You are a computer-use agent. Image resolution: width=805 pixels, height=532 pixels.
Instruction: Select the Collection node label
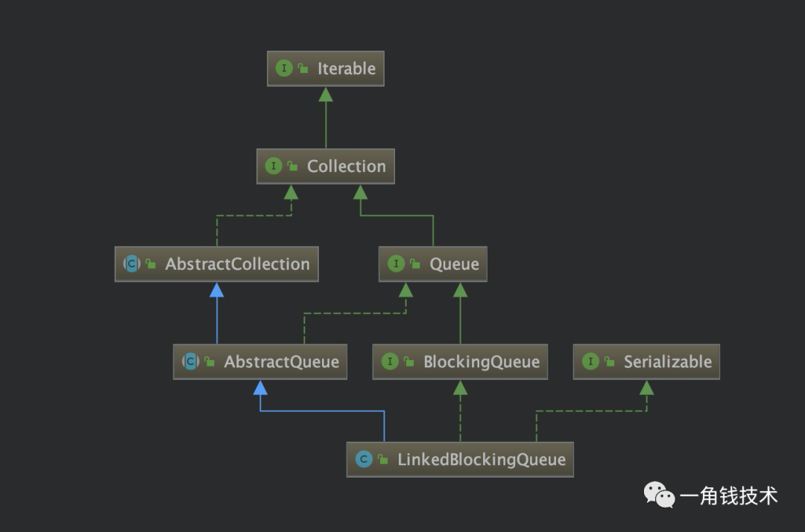[346, 166]
